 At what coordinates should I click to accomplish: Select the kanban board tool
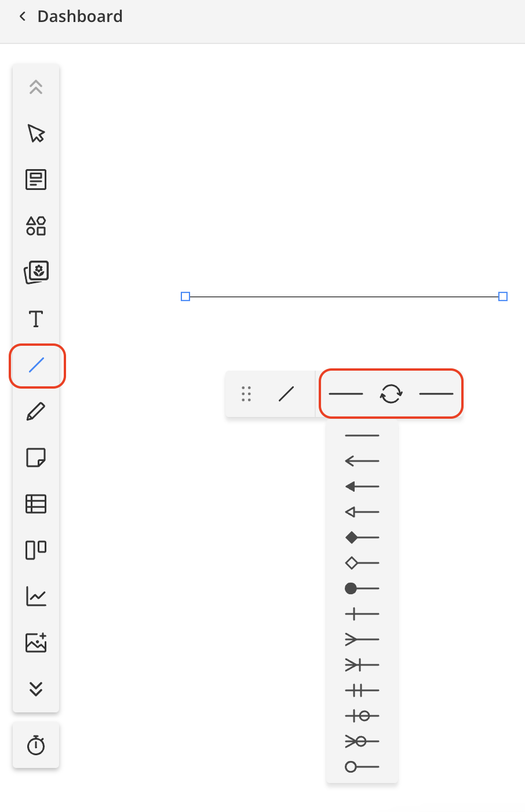36,550
